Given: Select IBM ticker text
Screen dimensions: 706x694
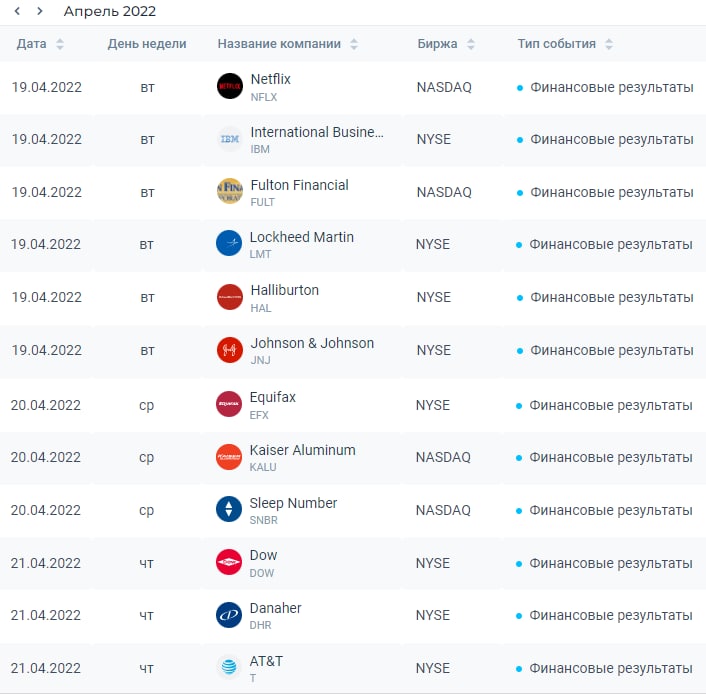Looking at the screenshot, I should 260,150.
